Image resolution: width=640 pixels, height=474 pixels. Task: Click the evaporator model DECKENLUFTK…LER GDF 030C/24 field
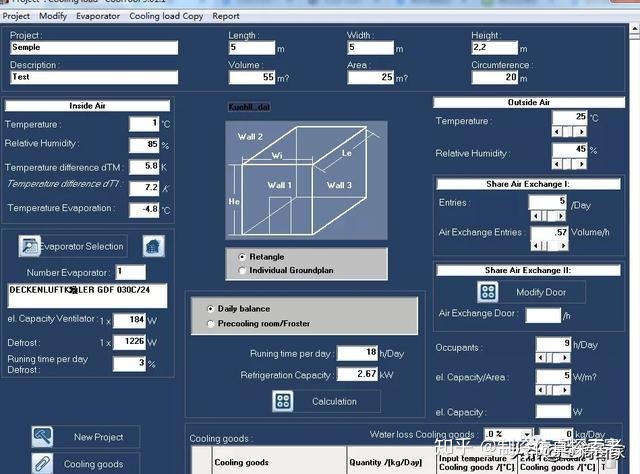pyautogui.click(x=87, y=296)
